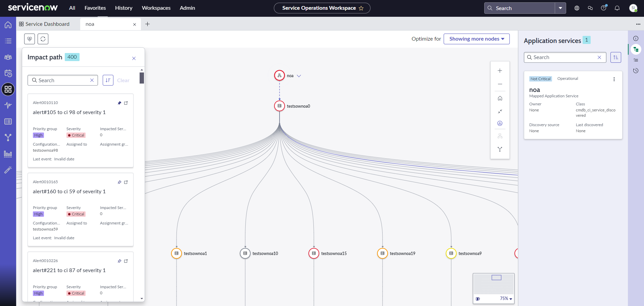Open the Teams icon in left sidebar
The image size is (644, 306).
[8, 57]
